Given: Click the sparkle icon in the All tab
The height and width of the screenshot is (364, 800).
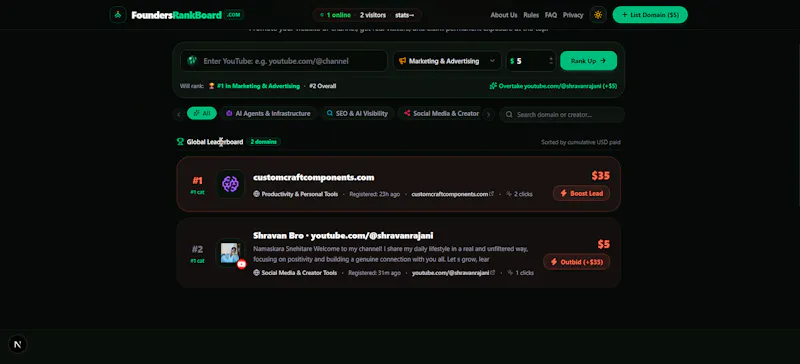Looking at the screenshot, I should [196, 113].
